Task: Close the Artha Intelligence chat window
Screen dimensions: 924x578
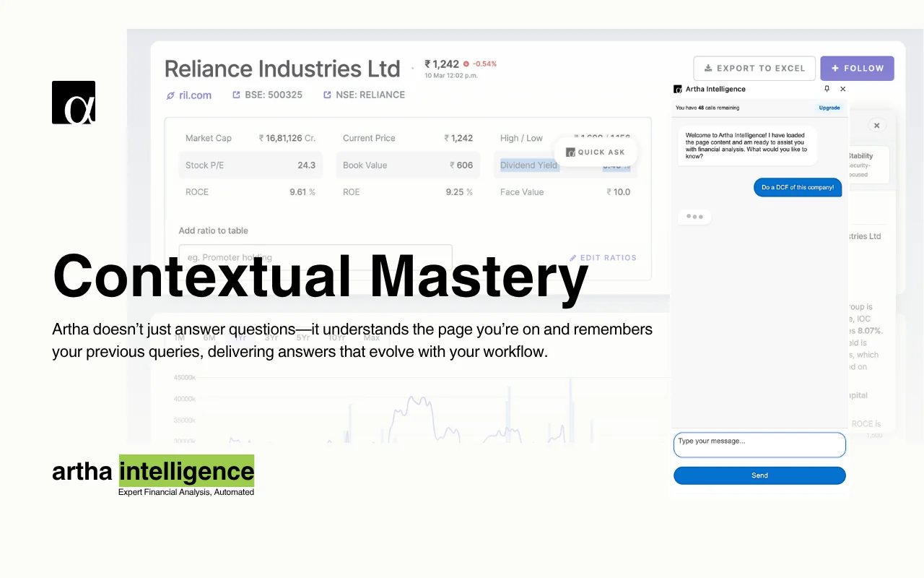Action: click(843, 89)
